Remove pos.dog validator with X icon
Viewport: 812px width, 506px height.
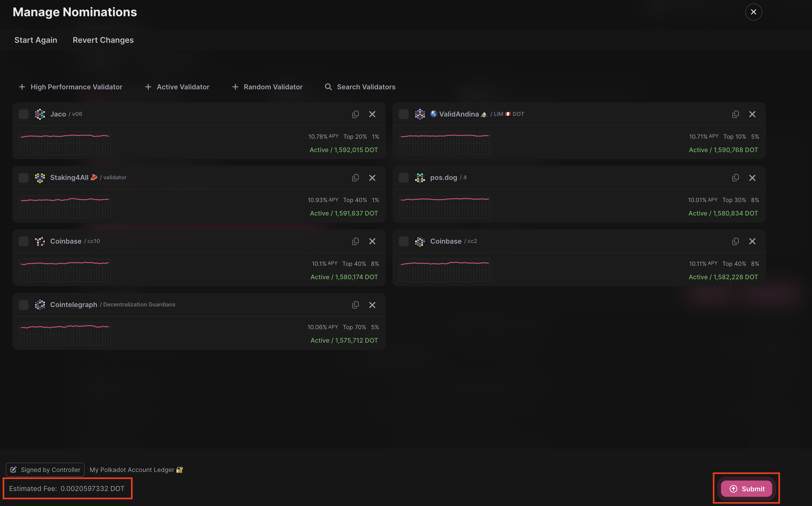click(752, 178)
